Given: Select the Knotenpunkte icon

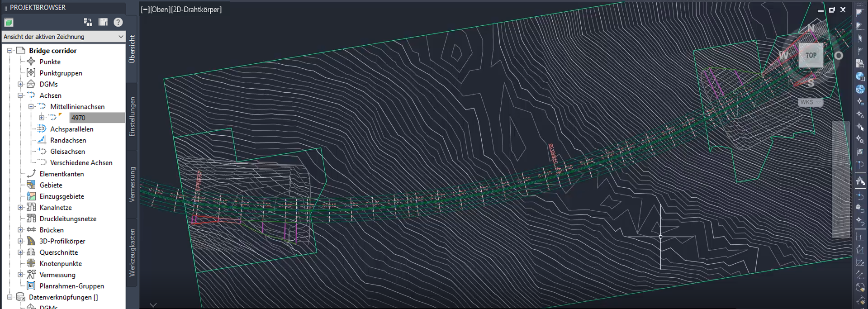Looking at the screenshot, I should click(x=31, y=263).
